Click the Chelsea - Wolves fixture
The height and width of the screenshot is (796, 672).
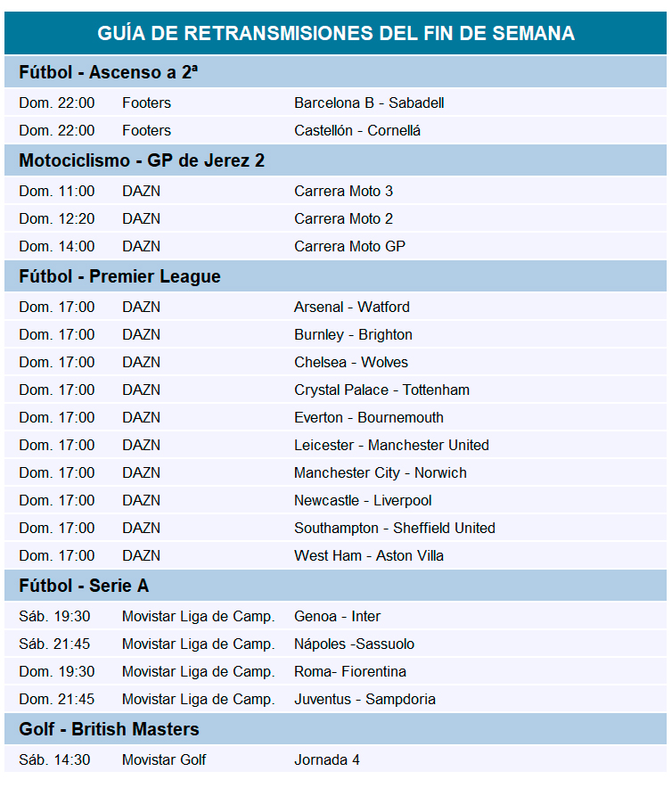click(351, 363)
